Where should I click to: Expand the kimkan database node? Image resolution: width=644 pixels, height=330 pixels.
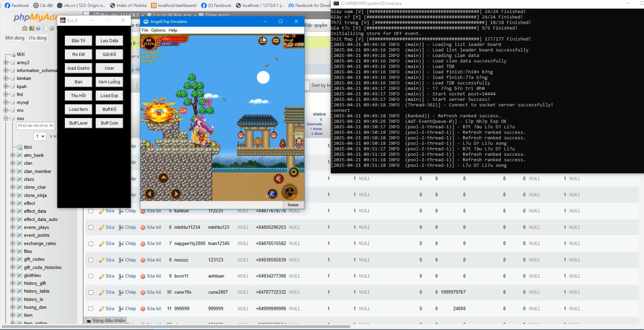(5, 78)
